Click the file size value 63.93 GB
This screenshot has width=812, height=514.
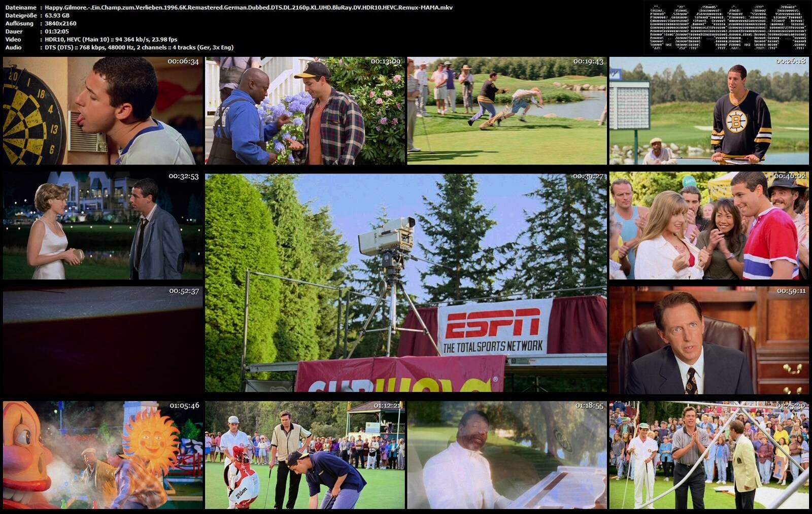57,15
